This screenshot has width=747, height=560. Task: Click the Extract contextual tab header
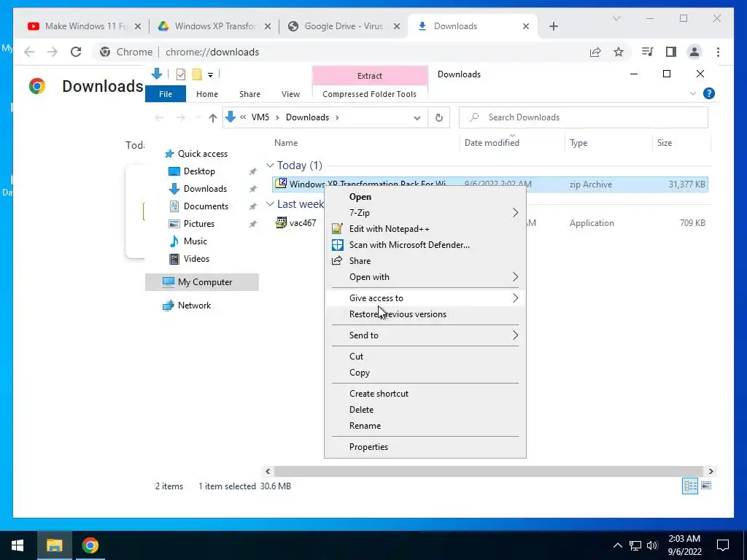click(370, 76)
